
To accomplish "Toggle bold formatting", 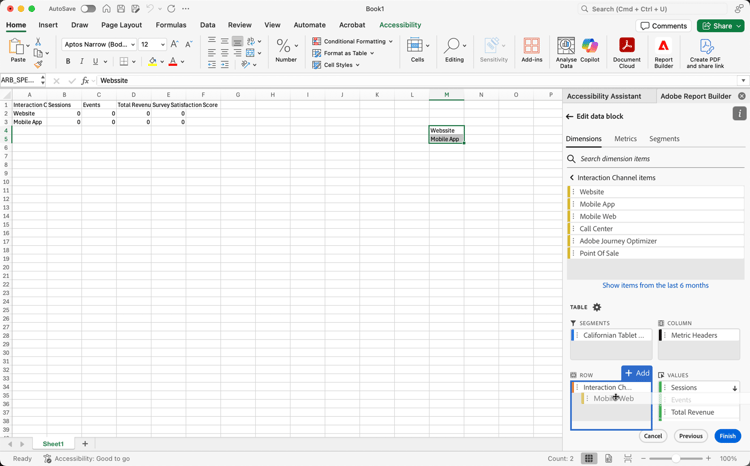I will coord(68,61).
